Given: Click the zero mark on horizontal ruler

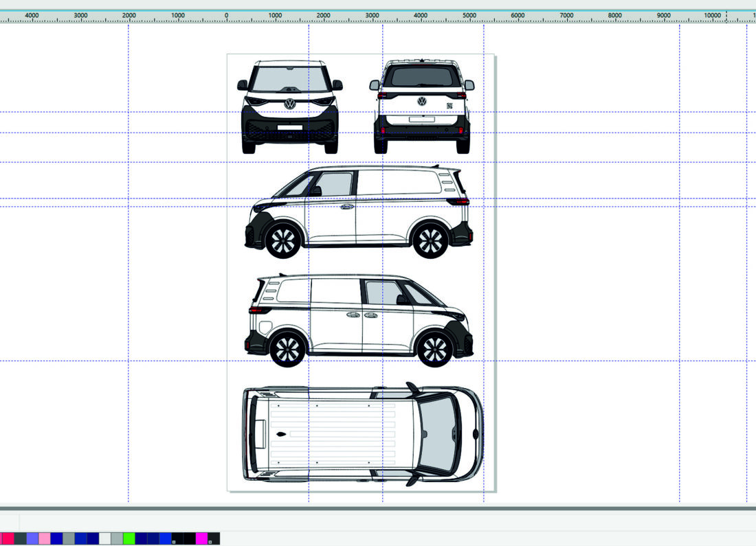Looking at the screenshot, I should [227, 16].
